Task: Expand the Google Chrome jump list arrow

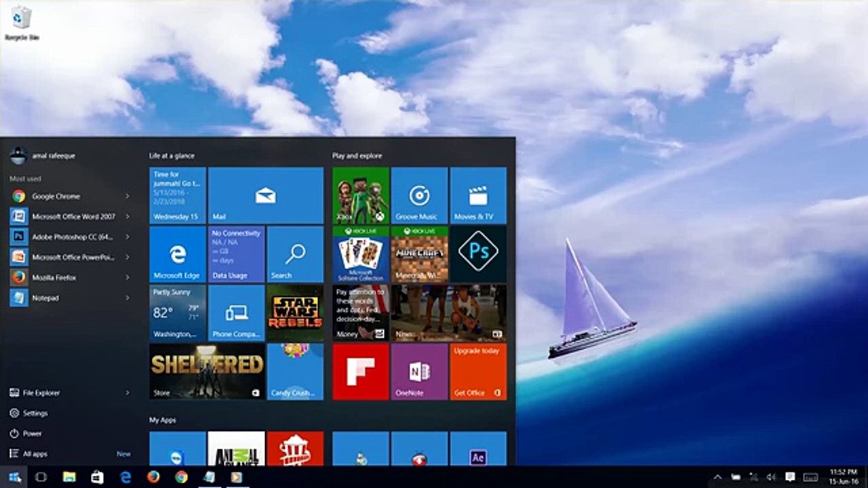Action: 127,197
